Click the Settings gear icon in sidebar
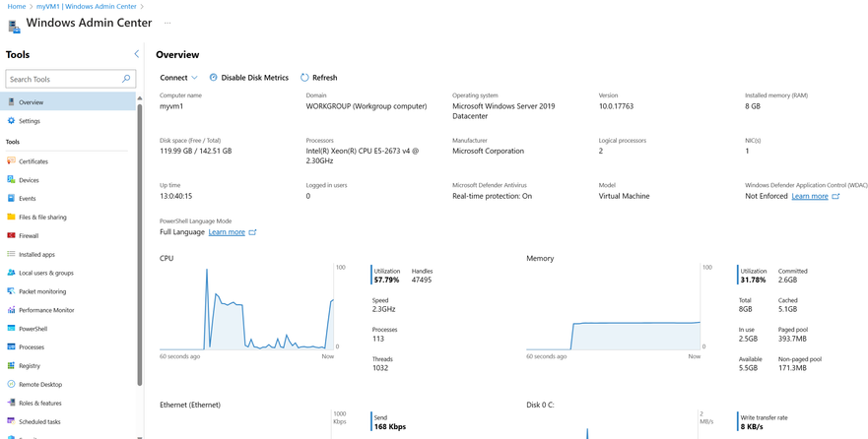The width and height of the screenshot is (868, 439). (x=11, y=120)
